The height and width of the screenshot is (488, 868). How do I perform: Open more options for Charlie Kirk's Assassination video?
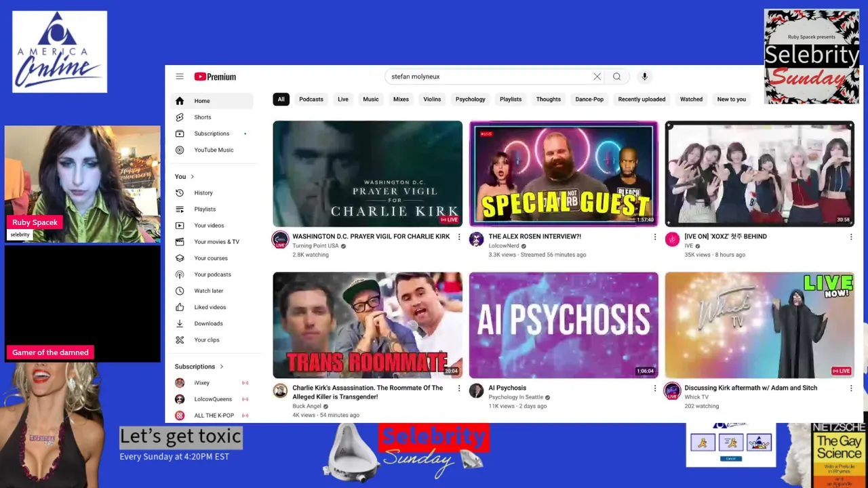pyautogui.click(x=459, y=388)
